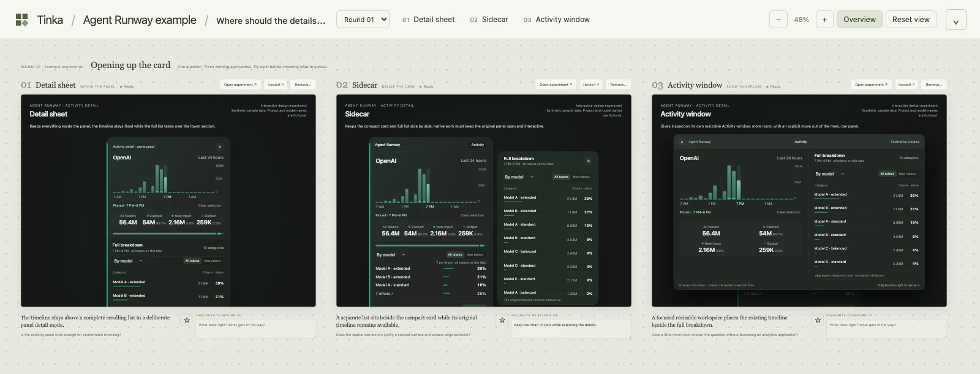Image resolution: width=980 pixels, height=374 pixels.
Task: Close the Sidecar Full breakdown panel
Action: 589,161
